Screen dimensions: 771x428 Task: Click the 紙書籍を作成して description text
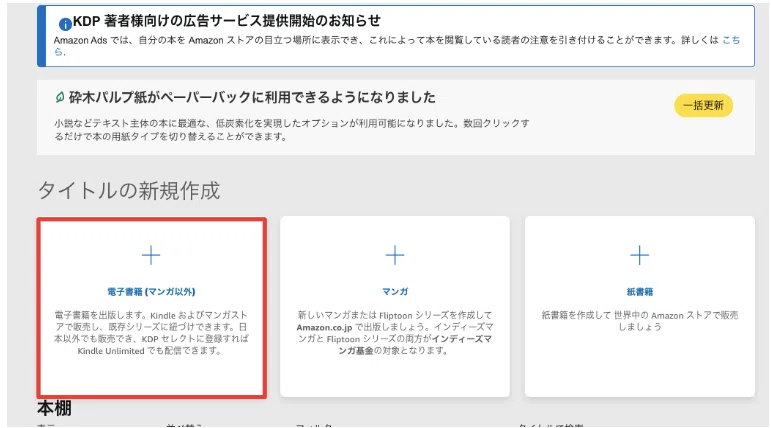pos(640,321)
